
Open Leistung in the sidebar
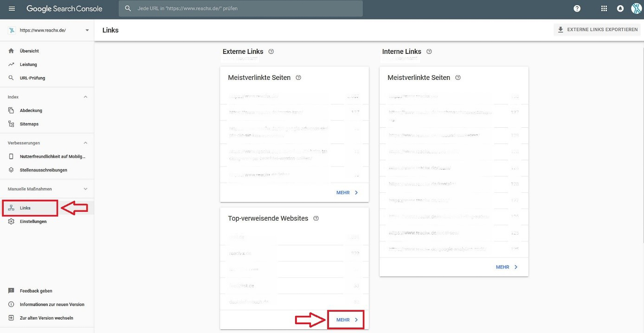tap(28, 65)
